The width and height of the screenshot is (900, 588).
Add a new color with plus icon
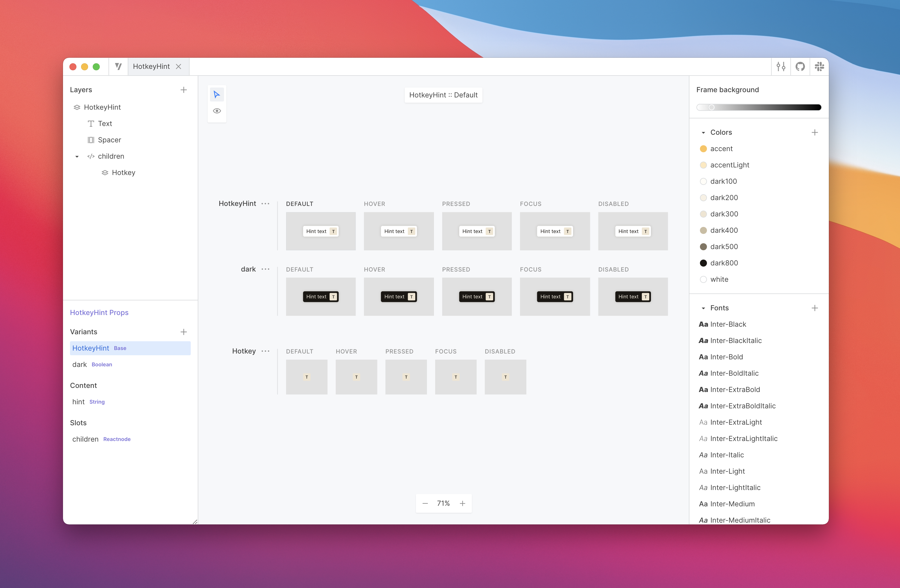(x=815, y=132)
